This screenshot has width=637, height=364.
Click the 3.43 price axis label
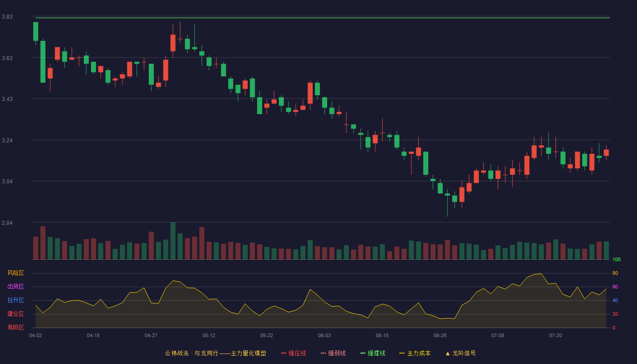(7, 99)
